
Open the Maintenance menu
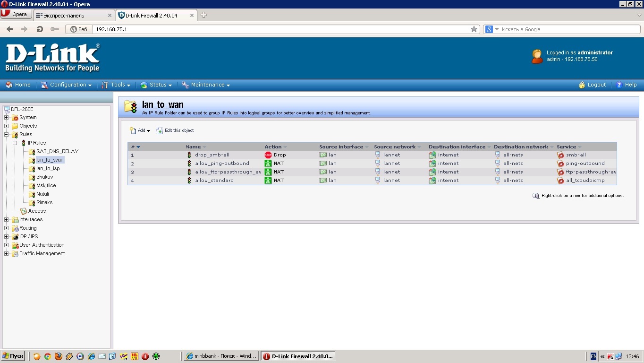pyautogui.click(x=206, y=85)
